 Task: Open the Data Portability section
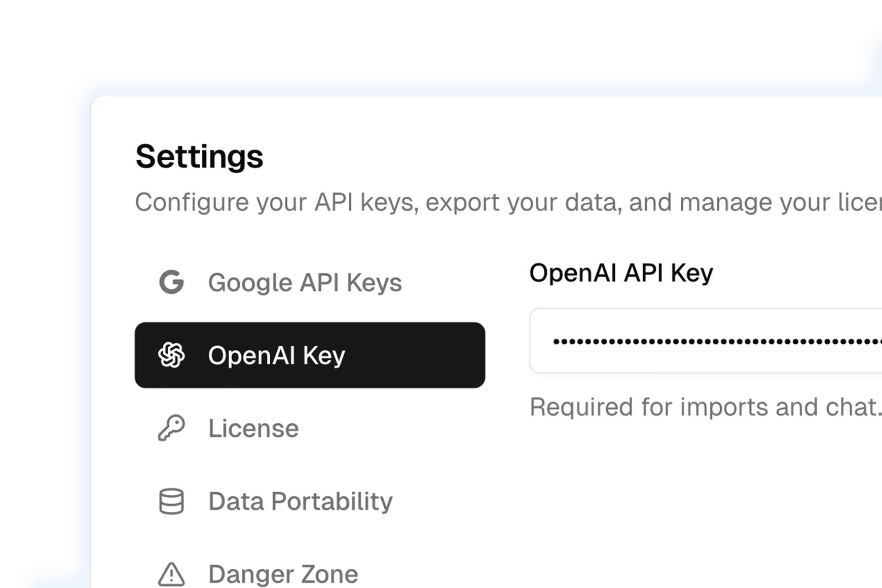[x=300, y=501]
